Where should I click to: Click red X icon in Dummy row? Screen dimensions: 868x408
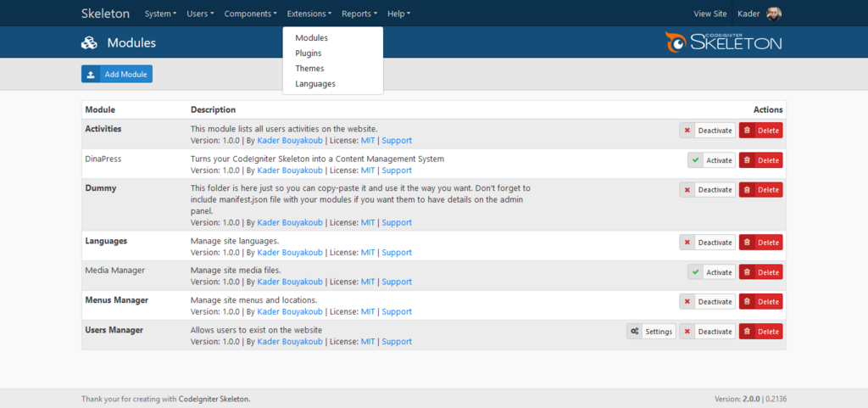[687, 190]
